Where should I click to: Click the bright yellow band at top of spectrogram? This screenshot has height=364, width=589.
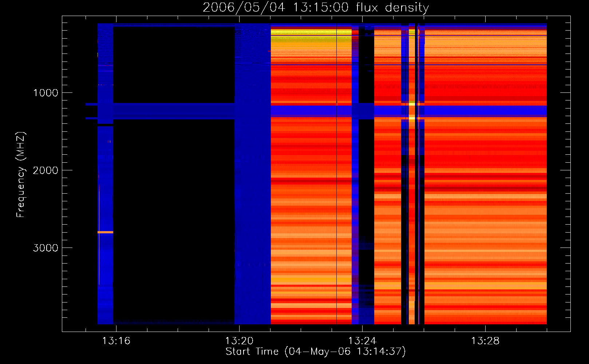tap(311, 33)
